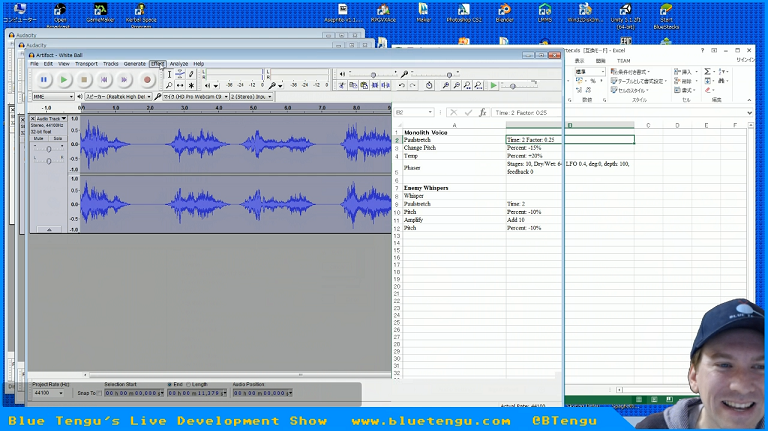Image resolution: width=768 pixels, height=431 pixels.
Task: Select the Selection (I-beam) tool
Action: tap(169, 74)
